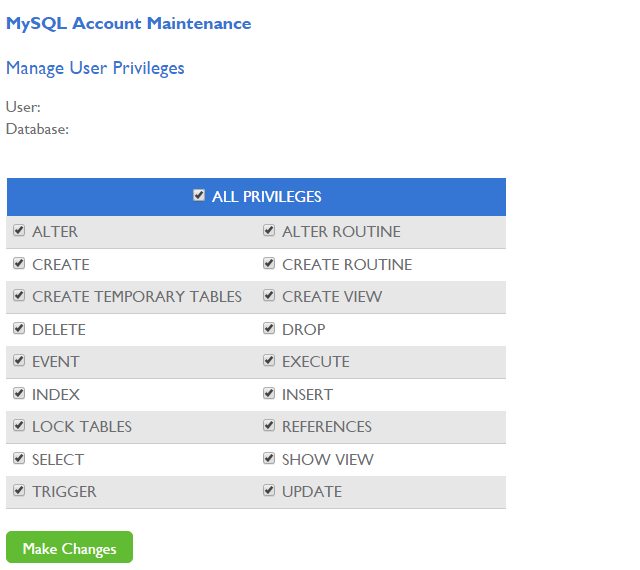Disable the INSERT privilege checkbox
The image size is (640, 570).
click(x=269, y=393)
